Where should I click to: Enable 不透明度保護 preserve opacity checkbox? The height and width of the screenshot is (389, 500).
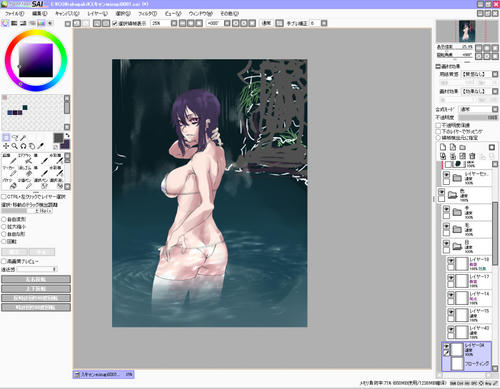click(x=438, y=125)
